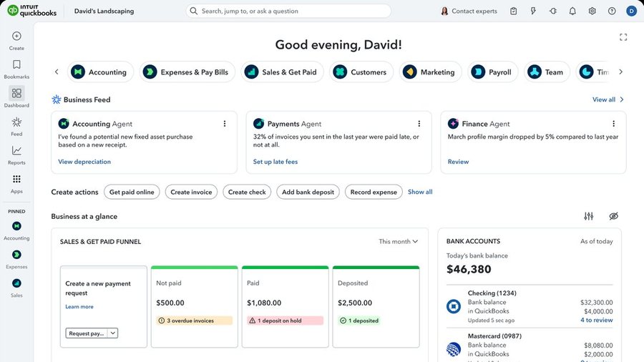644x362 pixels.
Task: Click the Learn more link
Action: coord(79,307)
